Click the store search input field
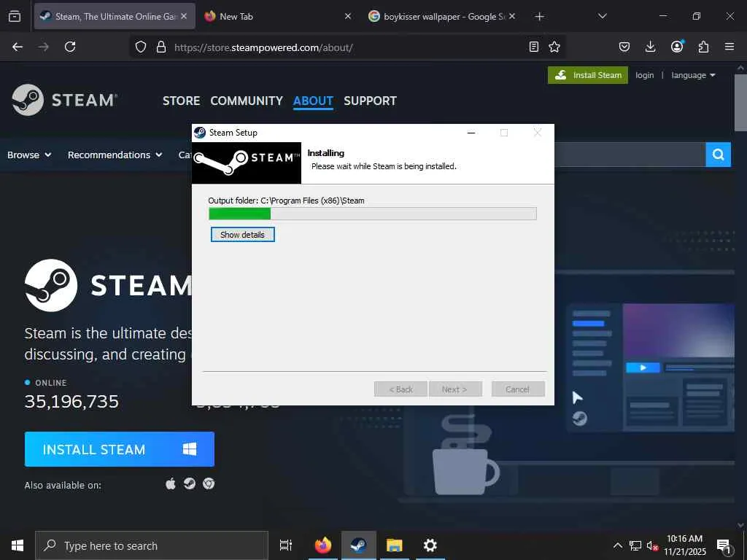Image resolution: width=747 pixels, height=560 pixels. coord(629,155)
